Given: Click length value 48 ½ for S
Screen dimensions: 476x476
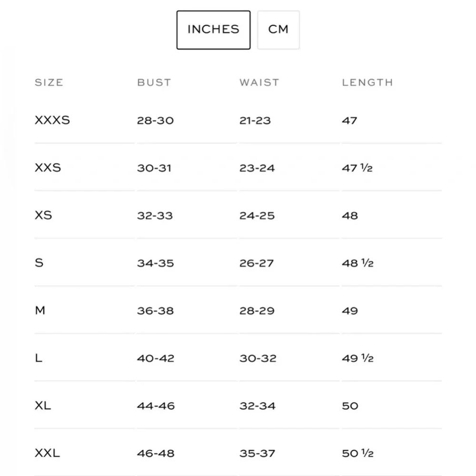Looking at the screenshot, I should 357,263.
